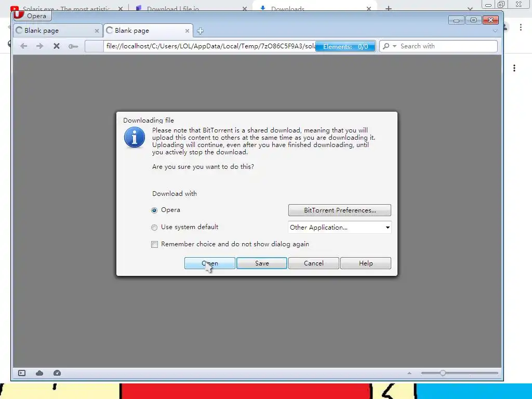The width and height of the screenshot is (532, 399).
Task: Stop loading the page
Action: pos(57,46)
